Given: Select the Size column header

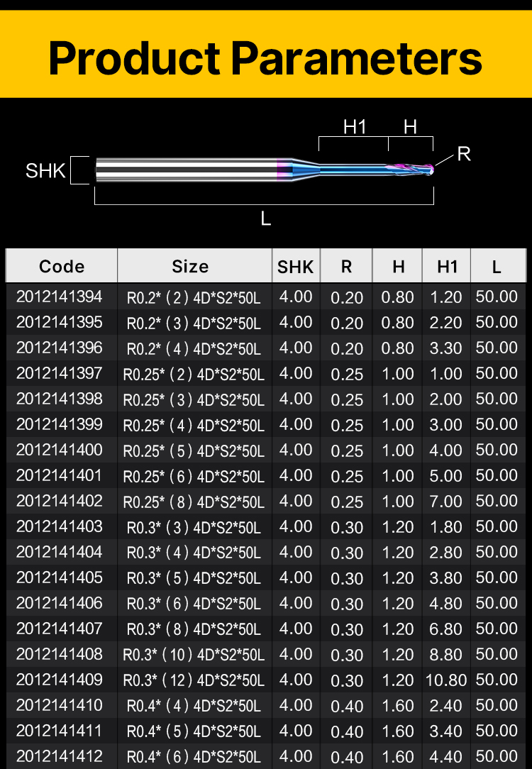Looking at the screenshot, I should pos(190,267).
